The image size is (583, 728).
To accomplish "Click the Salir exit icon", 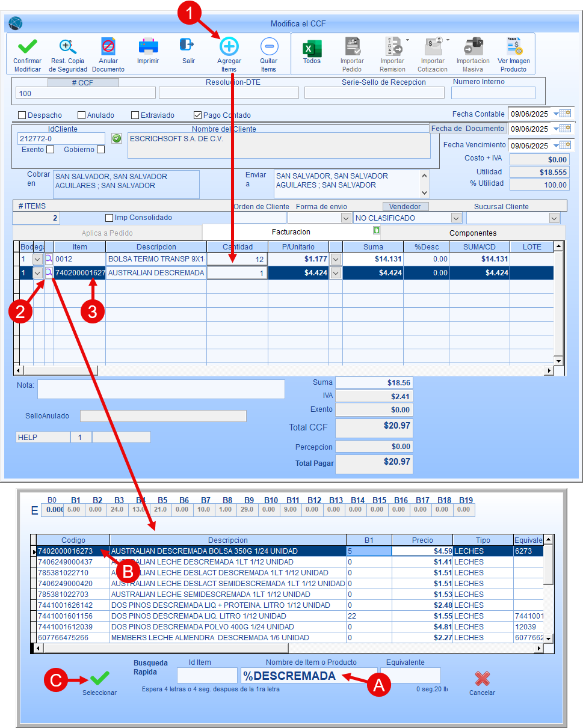I will pyautogui.click(x=187, y=45).
